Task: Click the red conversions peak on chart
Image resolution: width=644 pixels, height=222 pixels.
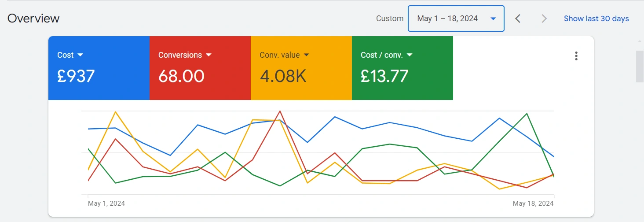Action: pyautogui.click(x=280, y=111)
